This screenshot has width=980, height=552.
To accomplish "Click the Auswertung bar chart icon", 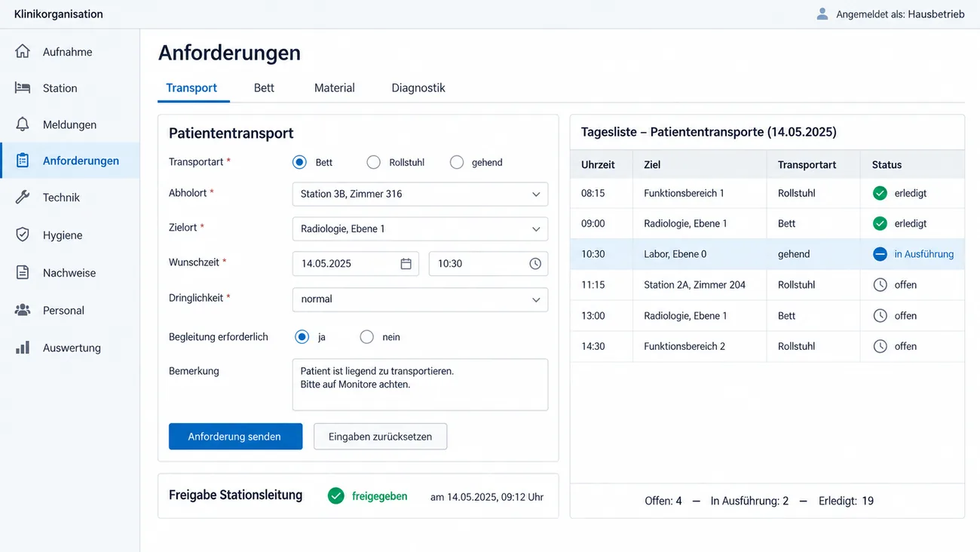I will (x=23, y=348).
